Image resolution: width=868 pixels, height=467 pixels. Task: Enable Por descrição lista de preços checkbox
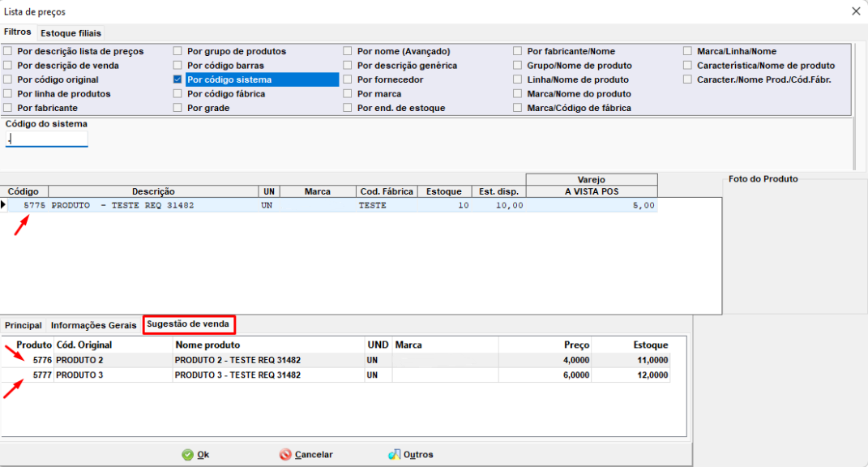8,52
